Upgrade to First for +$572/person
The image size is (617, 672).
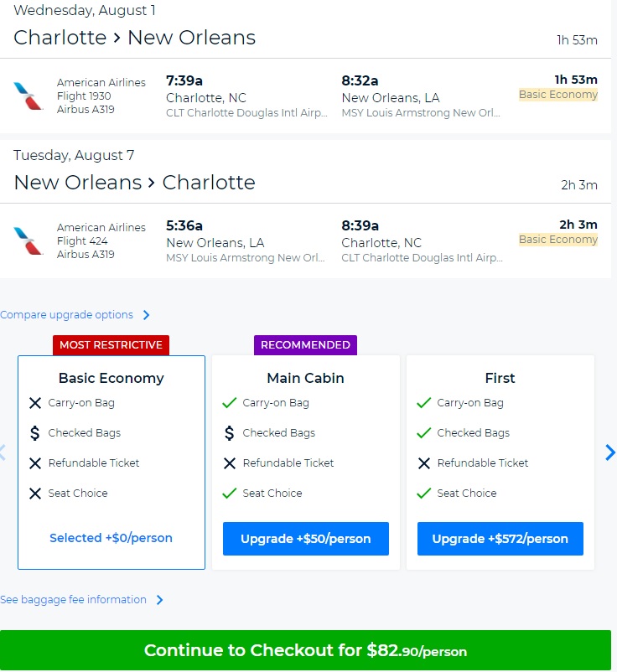[500, 539]
